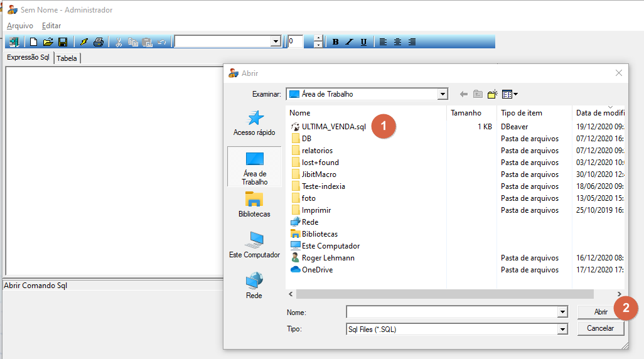Click the exit door toolbar icon
Screen dimensions: 644x359
point(14,42)
